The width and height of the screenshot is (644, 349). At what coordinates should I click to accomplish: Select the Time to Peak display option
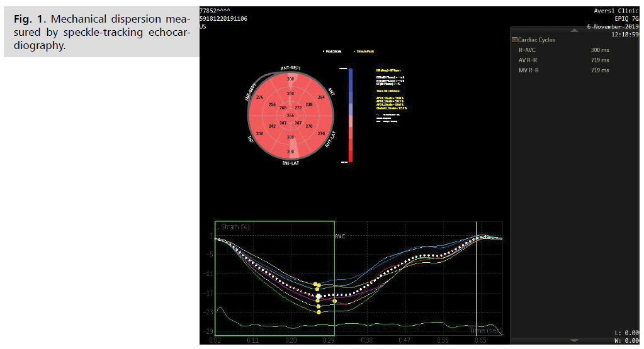pos(363,52)
